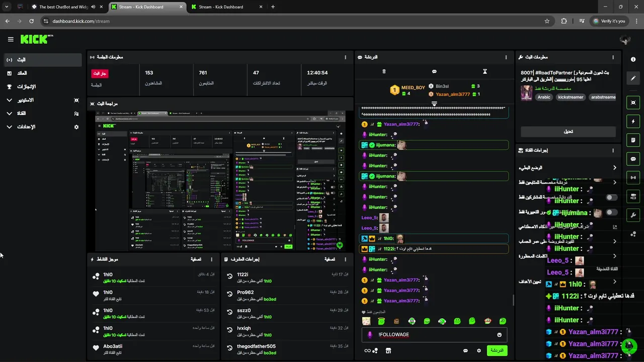This screenshot has height=362, width=644.
Task: Open the three-dot menu of the moderator actions panel
Action: coord(345,259)
